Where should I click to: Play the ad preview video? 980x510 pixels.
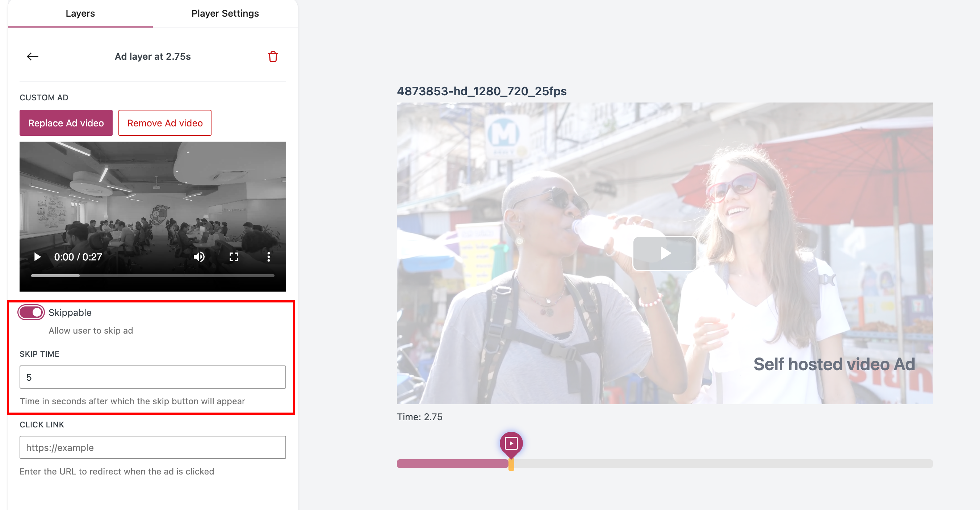pyautogui.click(x=37, y=257)
